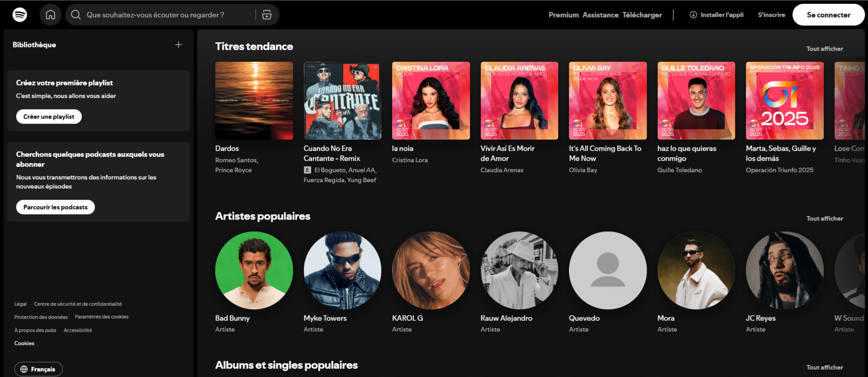Select Bad Bunny artist picture
This screenshot has width=868, height=377.
(254, 270)
